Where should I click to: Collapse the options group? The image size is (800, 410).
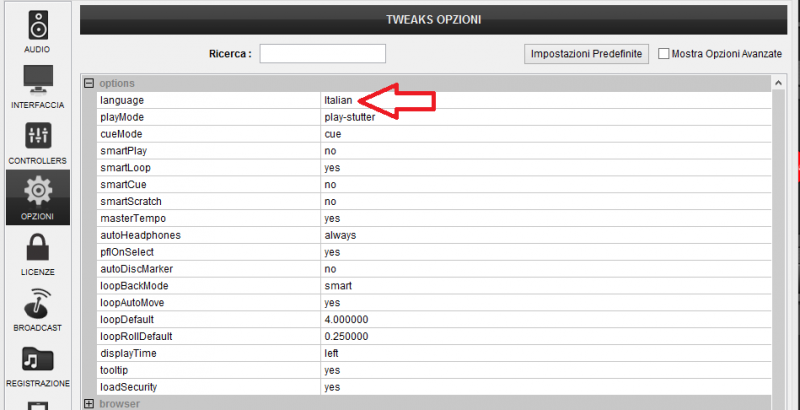pos(89,83)
